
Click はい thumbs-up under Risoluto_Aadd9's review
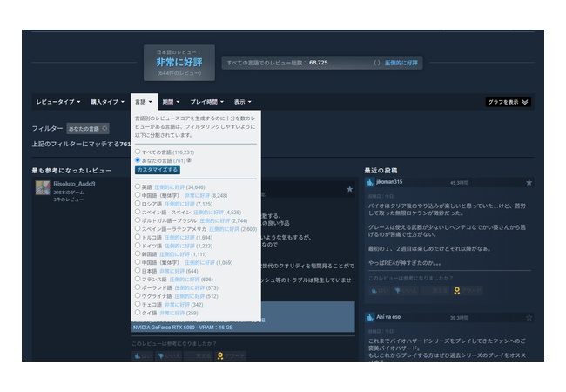tap(143, 356)
